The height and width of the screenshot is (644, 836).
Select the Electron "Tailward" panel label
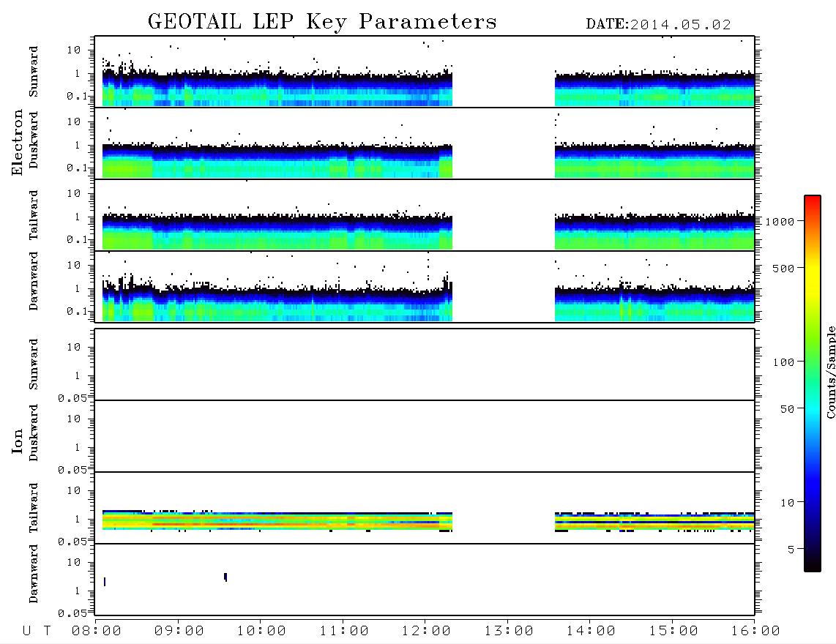coord(33,215)
